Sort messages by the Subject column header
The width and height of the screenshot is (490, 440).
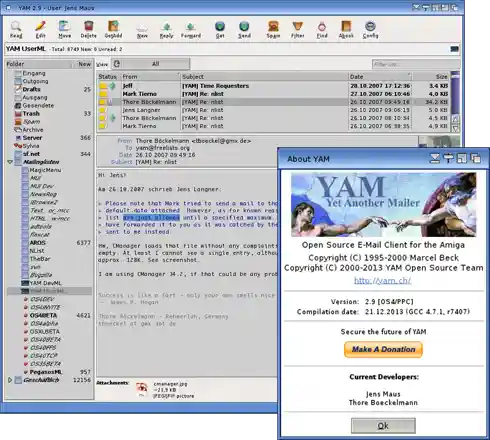[265, 77]
